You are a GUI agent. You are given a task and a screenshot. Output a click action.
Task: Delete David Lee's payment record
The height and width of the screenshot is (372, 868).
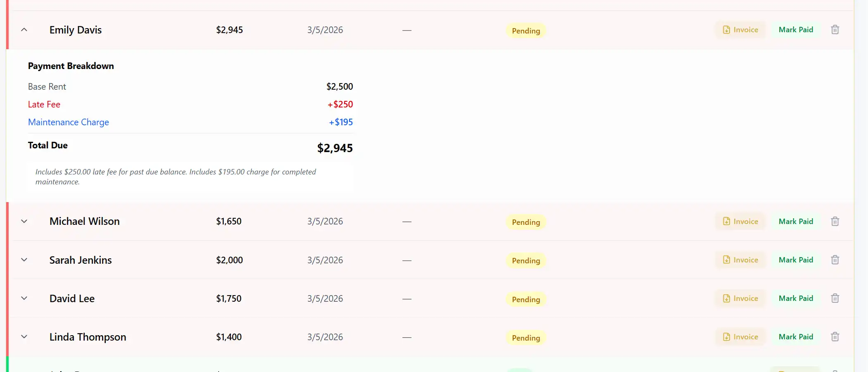[x=835, y=298]
